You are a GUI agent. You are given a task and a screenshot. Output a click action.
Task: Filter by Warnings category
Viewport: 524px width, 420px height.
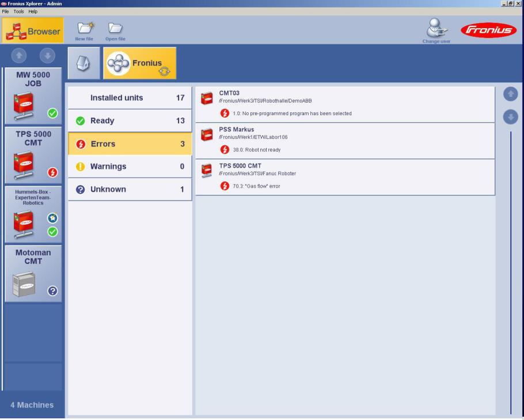[130, 166]
